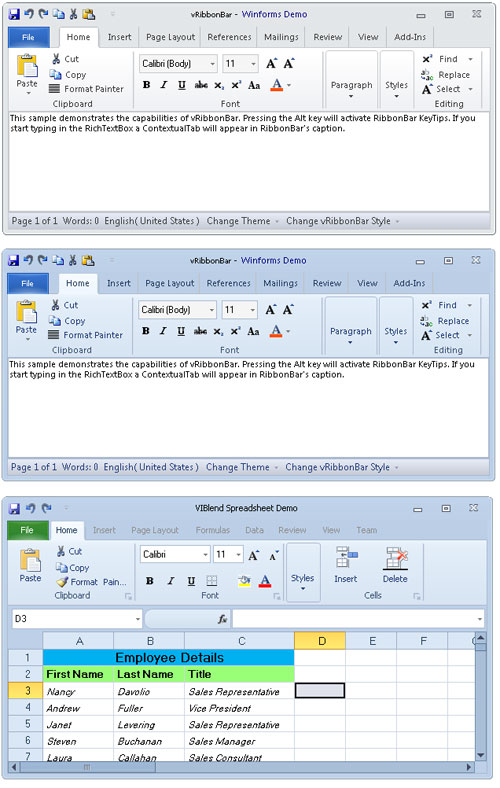Click cell containing Davolio
Image resolution: width=500 pixels, height=788 pixels.
149,692
